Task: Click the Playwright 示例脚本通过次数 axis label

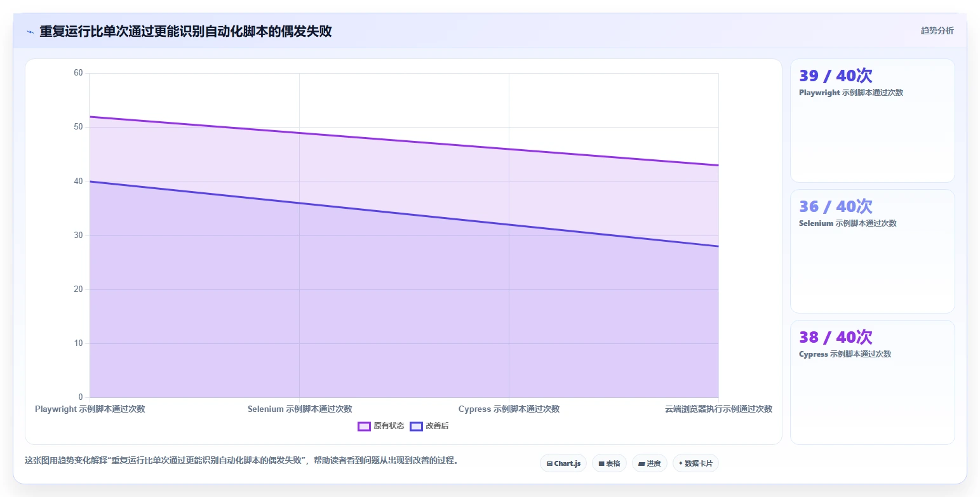Action: coord(90,409)
